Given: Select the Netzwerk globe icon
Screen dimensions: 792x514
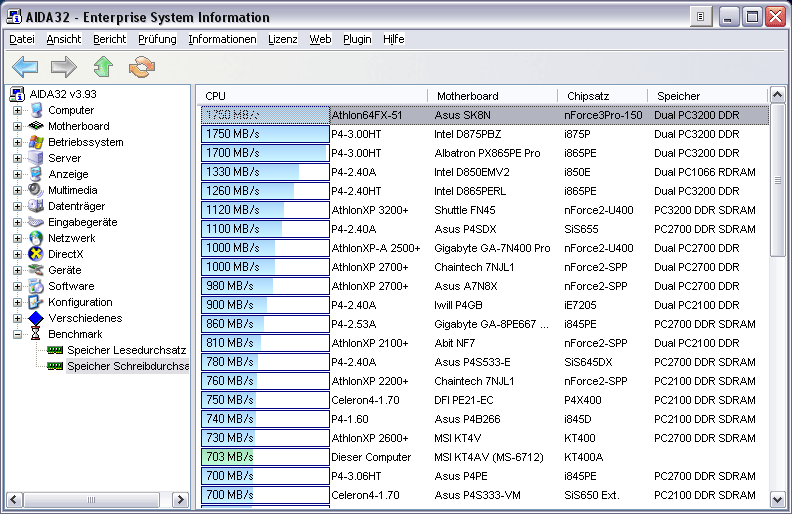Looking at the screenshot, I should (36, 238).
